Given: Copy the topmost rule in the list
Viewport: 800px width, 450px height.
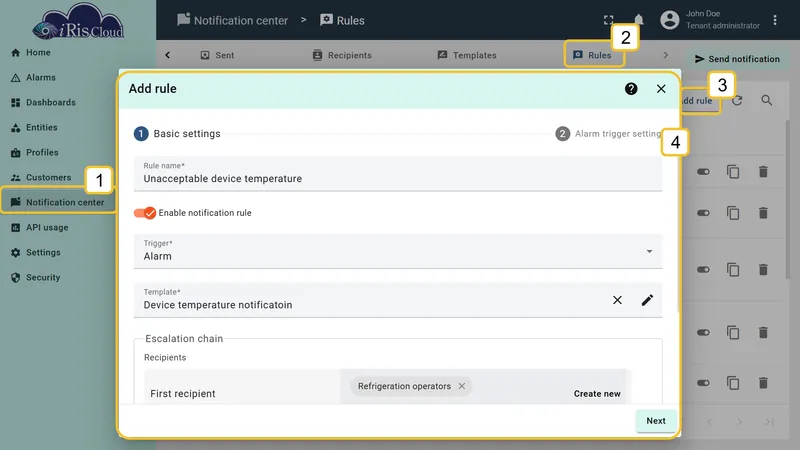Looking at the screenshot, I should (733, 172).
